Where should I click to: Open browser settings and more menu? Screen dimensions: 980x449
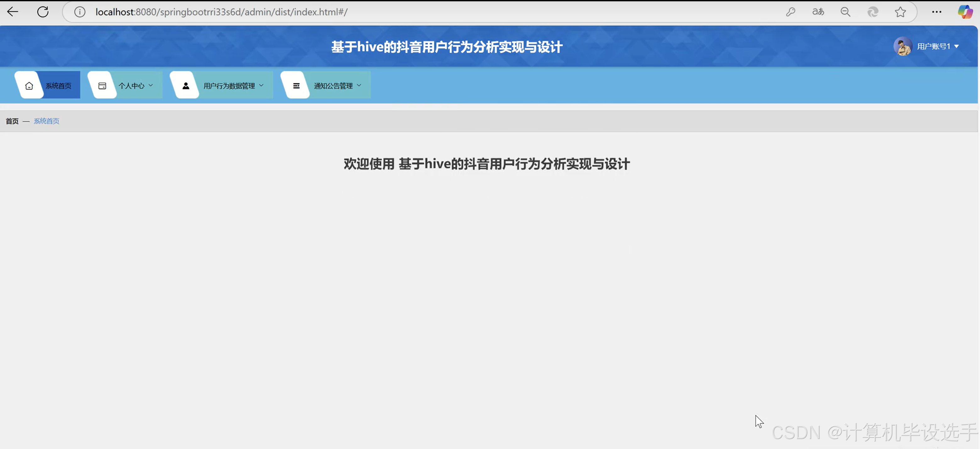pos(937,12)
